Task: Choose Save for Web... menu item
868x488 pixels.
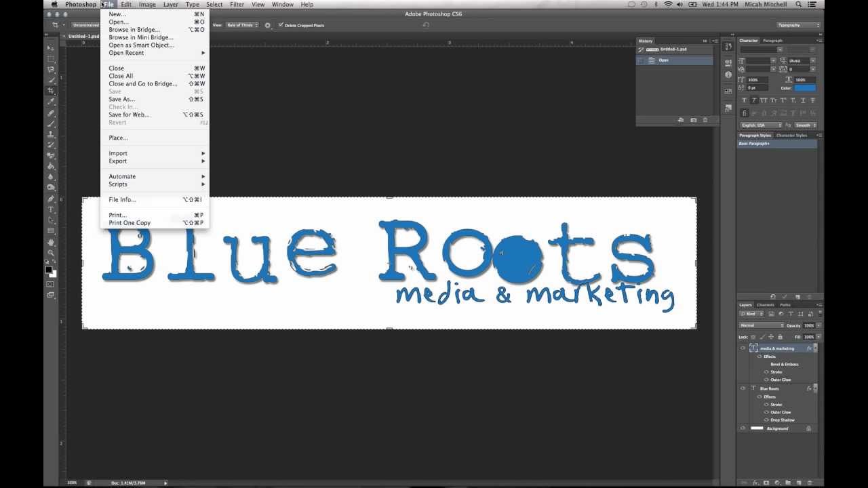Action: click(130, 115)
